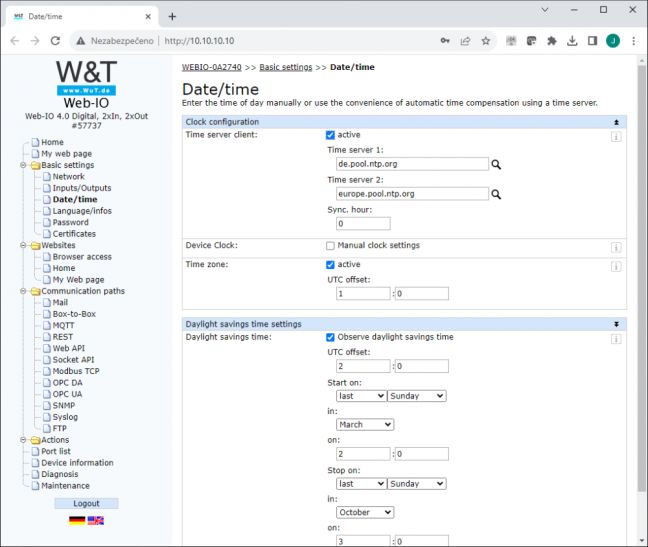The width and height of the screenshot is (648, 547).
Task: Click the browser address bar URL
Action: (199, 41)
